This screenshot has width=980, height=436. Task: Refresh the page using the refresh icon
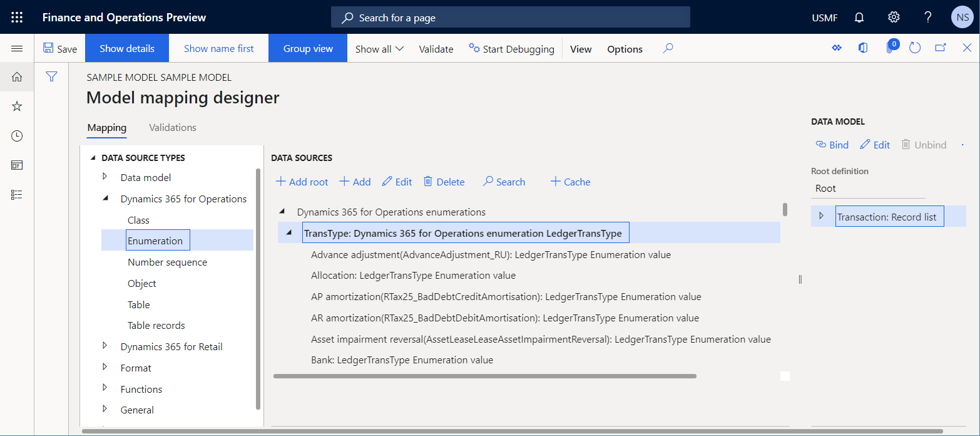(914, 48)
